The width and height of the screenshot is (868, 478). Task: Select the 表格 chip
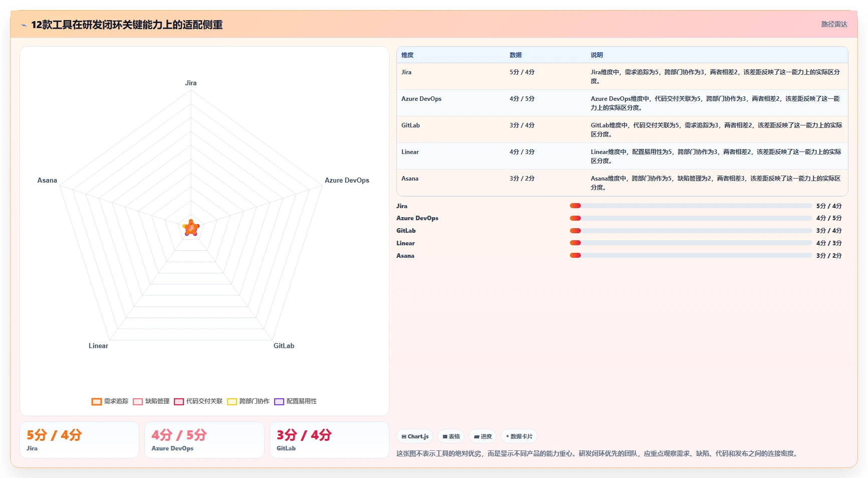pos(451,436)
